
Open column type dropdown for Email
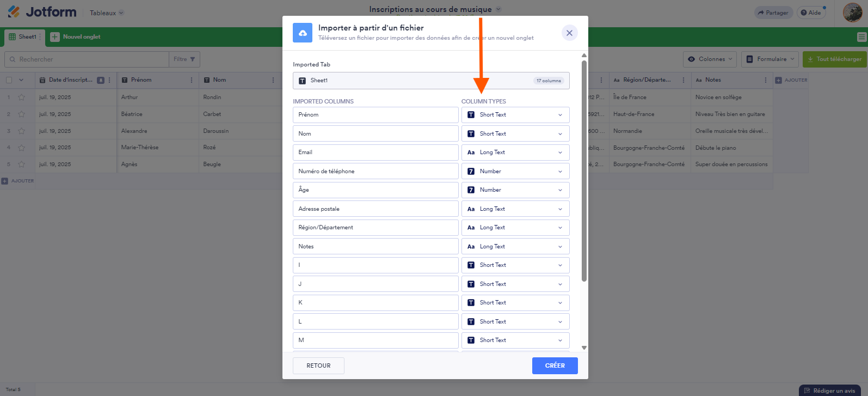pos(515,153)
